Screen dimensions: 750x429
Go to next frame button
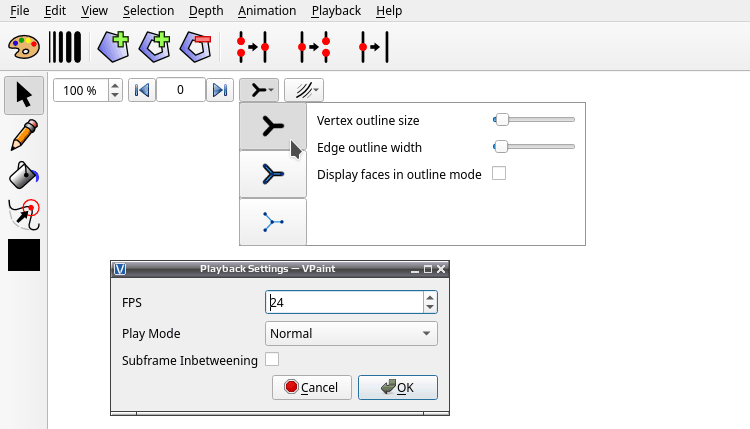pos(220,90)
